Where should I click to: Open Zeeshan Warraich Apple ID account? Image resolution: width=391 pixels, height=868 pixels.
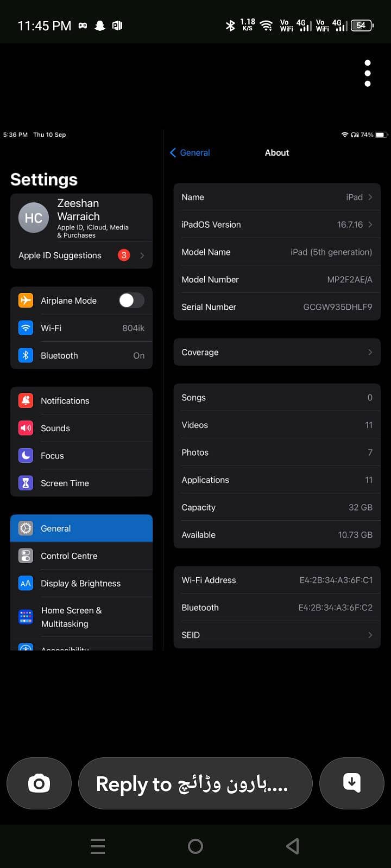(81, 218)
